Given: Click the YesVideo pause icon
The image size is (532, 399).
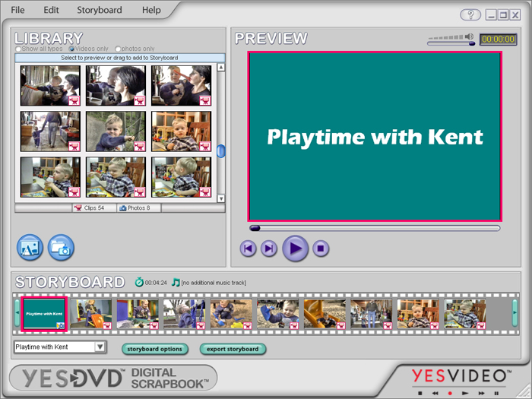Looking at the screenshot, I should click(496, 393).
